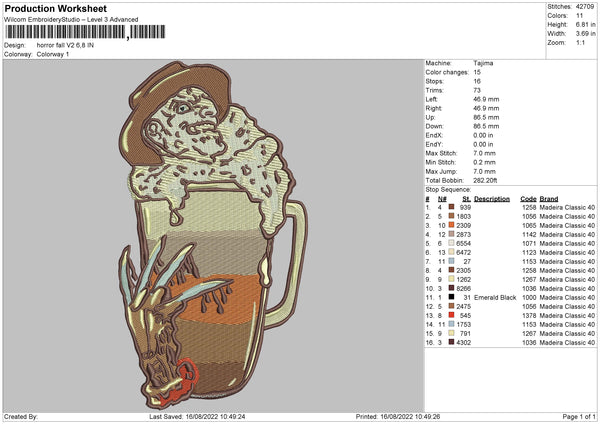The width and height of the screenshot is (600, 424).
Task: Click the orange swatch in stop row 3
Action: [451, 225]
